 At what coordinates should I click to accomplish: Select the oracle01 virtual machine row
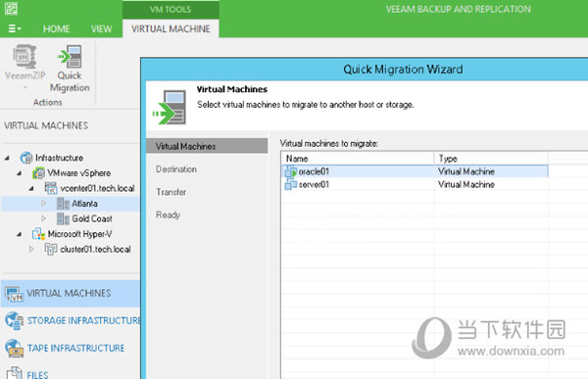click(415, 171)
